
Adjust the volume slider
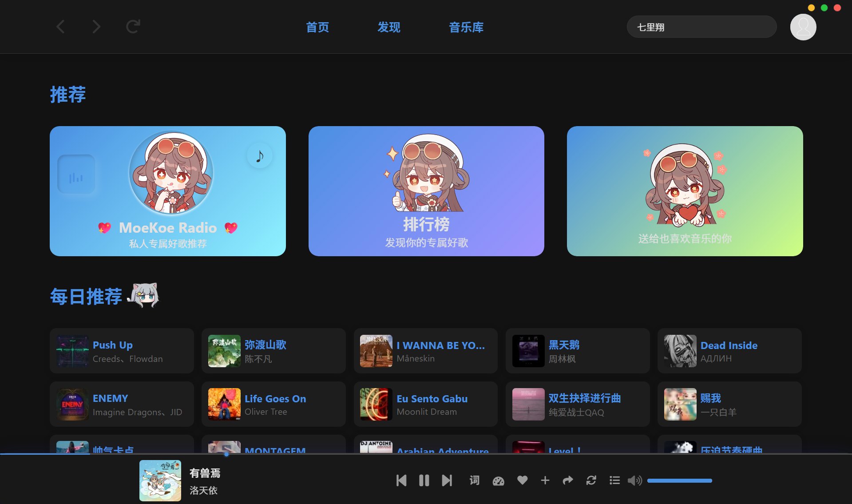(x=679, y=480)
